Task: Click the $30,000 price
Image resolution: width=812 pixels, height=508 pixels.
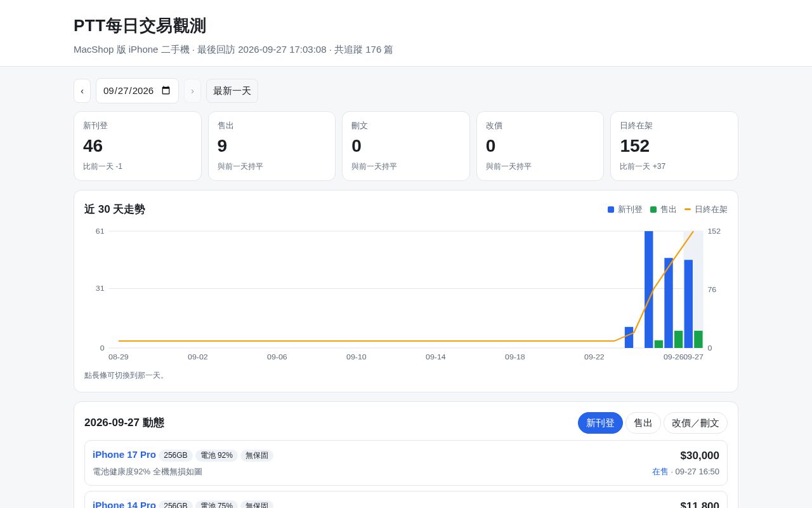Action: (700, 456)
